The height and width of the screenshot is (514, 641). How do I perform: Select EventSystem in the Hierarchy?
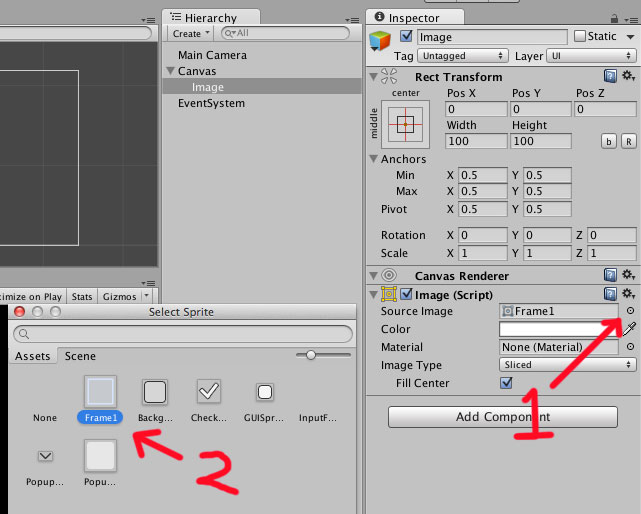coord(211,103)
